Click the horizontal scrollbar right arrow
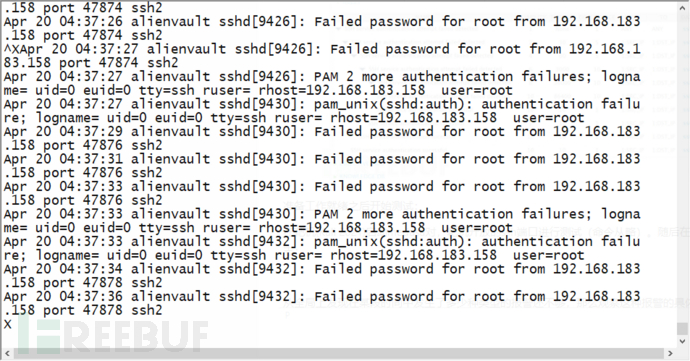690x361 pixels. (x=670, y=354)
